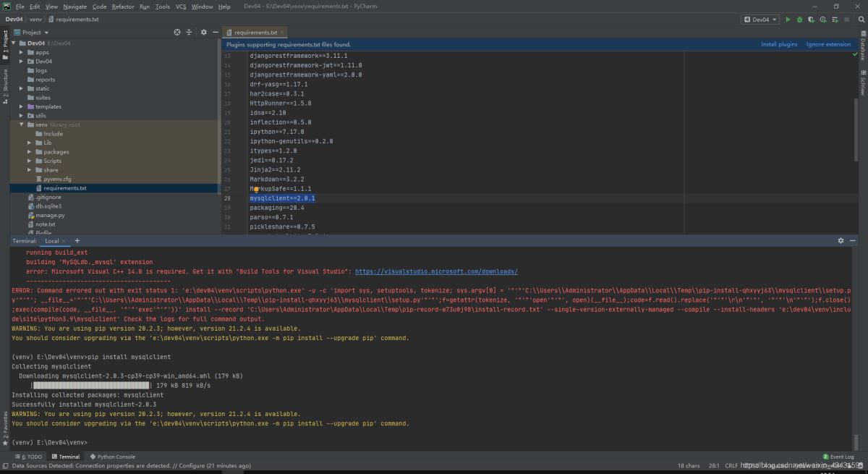Collapse all folders in the Project panel
This screenshot has width=868, height=474.
190,33
